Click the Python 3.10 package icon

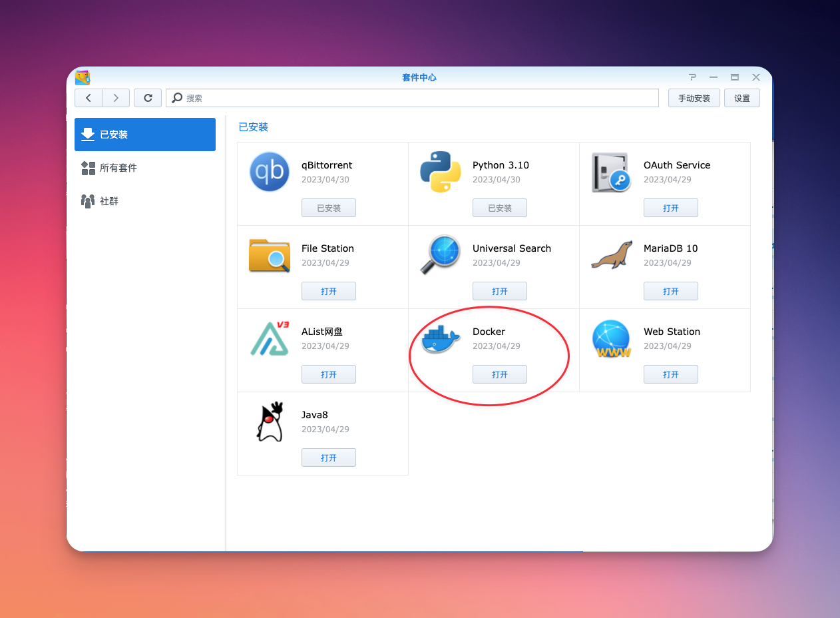[x=441, y=172]
